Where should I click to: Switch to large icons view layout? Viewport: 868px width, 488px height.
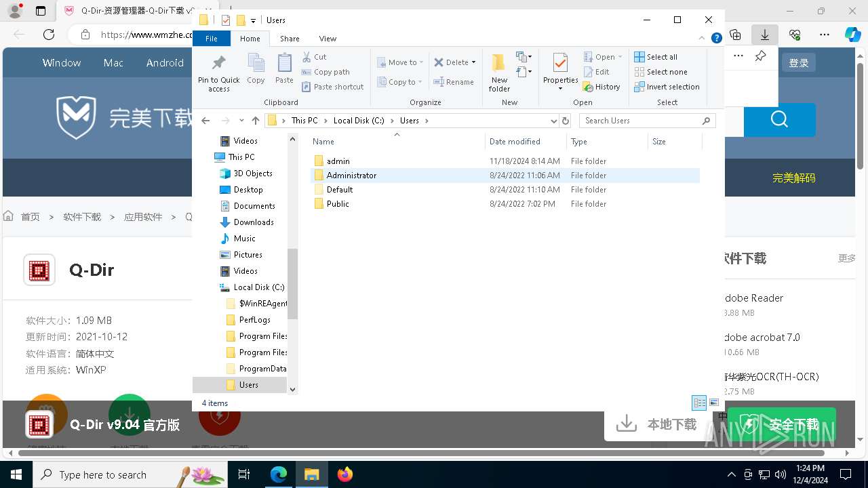714,403
